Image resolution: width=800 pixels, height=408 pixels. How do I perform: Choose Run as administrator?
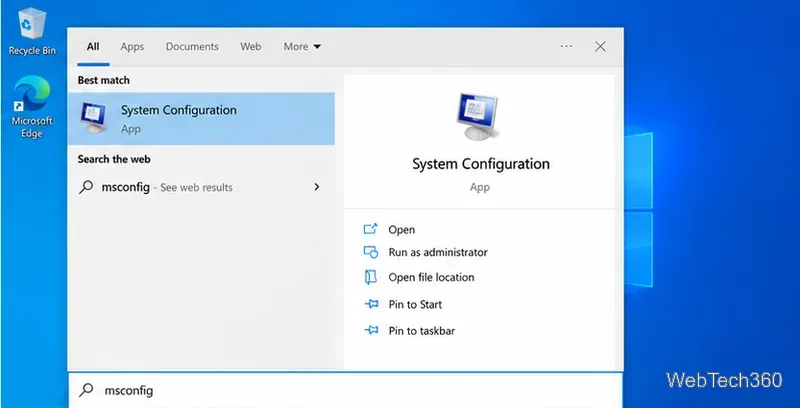[438, 252]
